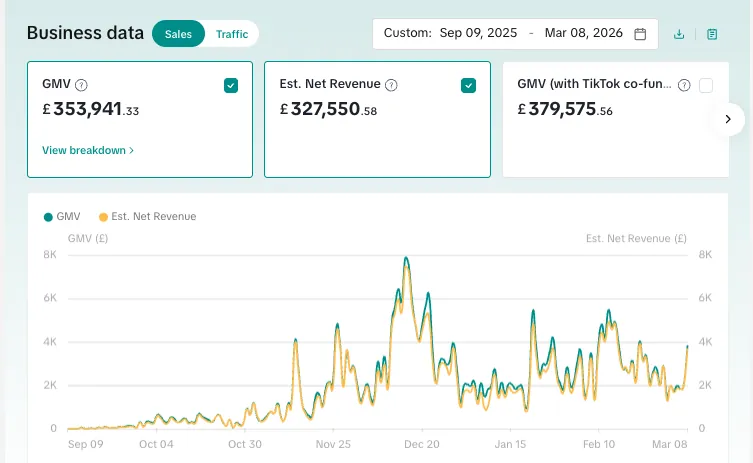Image resolution: width=753 pixels, height=463 pixels.
Task: Click the £327,550.58 revenue value
Action: 328,110
